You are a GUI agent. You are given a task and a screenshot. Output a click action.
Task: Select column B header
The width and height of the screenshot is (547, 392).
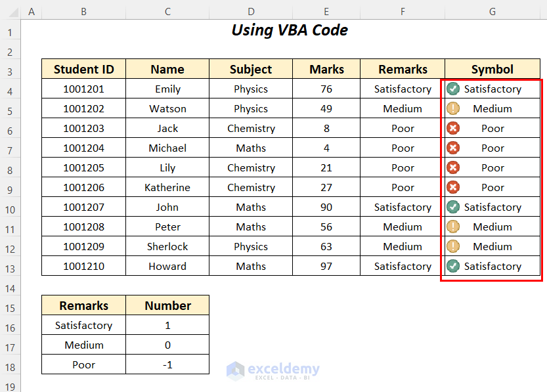(84, 12)
